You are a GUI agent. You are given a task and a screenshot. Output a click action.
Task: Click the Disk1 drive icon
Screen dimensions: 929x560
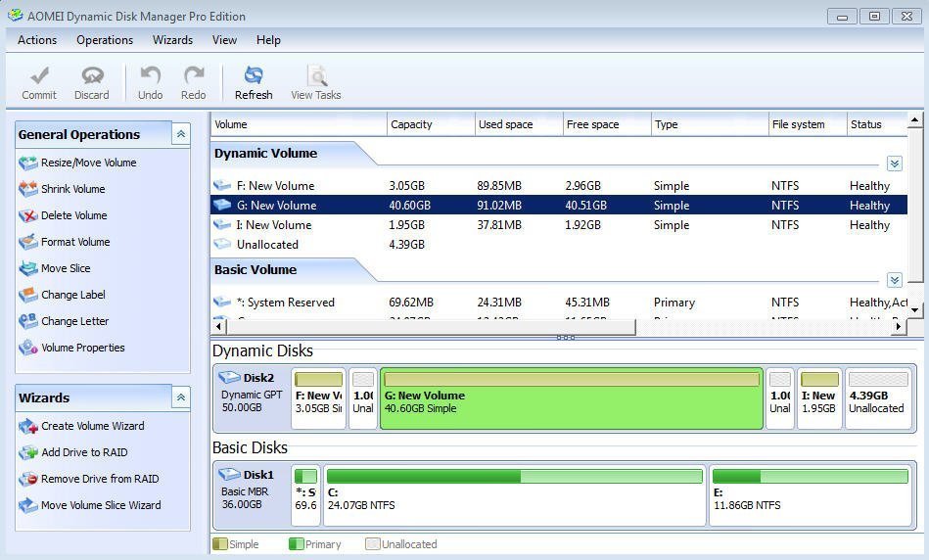229,475
